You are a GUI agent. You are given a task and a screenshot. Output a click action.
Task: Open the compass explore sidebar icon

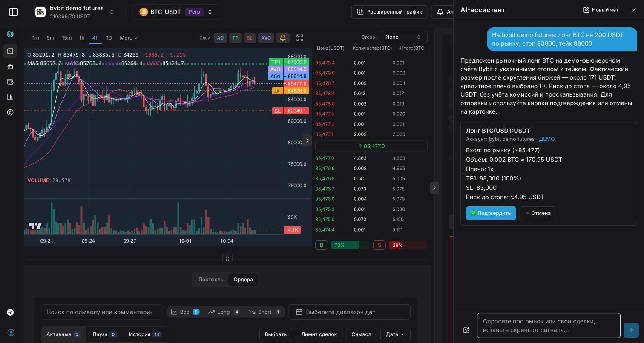click(10, 112)
